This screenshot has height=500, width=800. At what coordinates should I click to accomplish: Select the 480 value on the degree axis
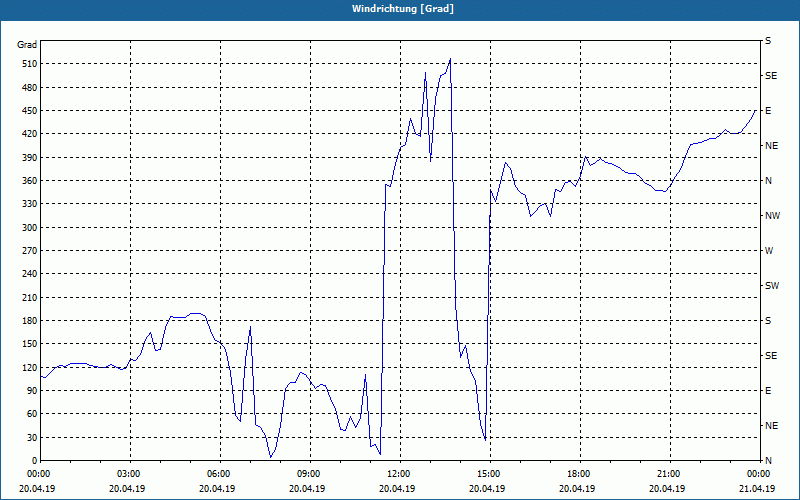coord(29,87)
